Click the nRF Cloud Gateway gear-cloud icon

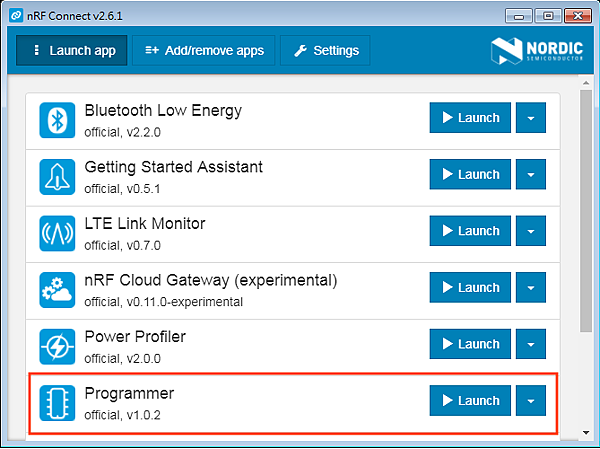click(x=57, y=289)
